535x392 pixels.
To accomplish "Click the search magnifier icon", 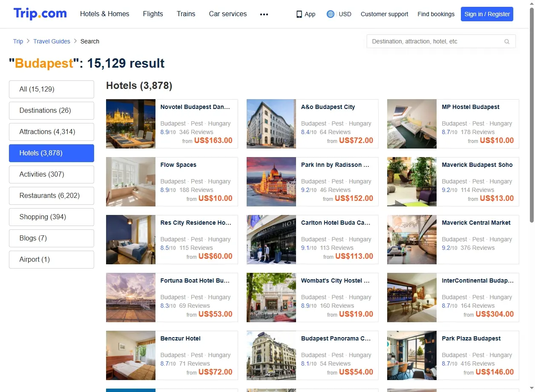I will coord(507,41).
